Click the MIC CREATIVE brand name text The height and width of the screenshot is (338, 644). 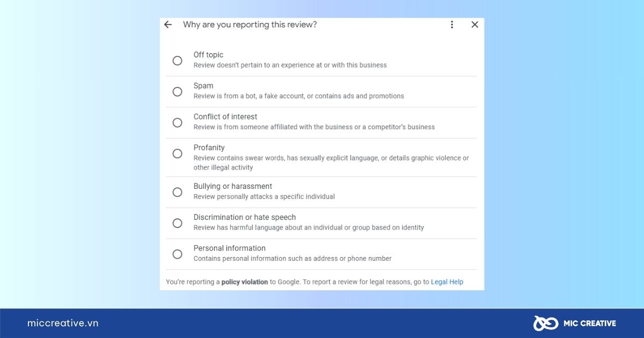[x=590, y=323]
